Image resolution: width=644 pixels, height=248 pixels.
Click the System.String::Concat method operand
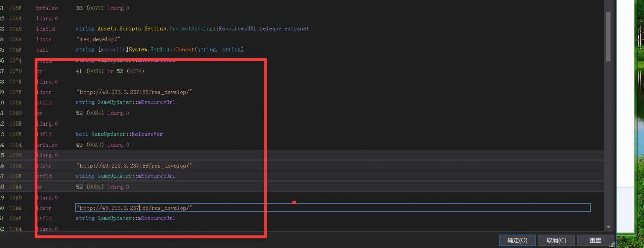(159, 50)
